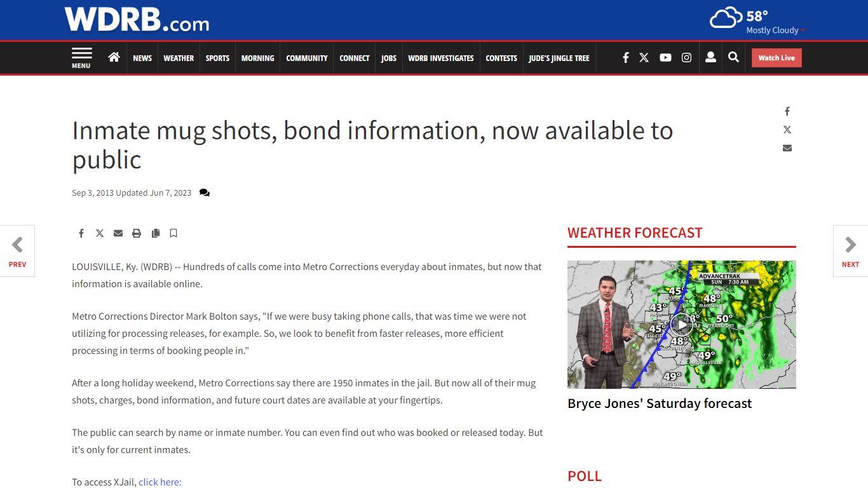Open Bryce Jones' Saturday forecast headline
The height and width of the screenshot is (488, 868).
pos(660,403)
